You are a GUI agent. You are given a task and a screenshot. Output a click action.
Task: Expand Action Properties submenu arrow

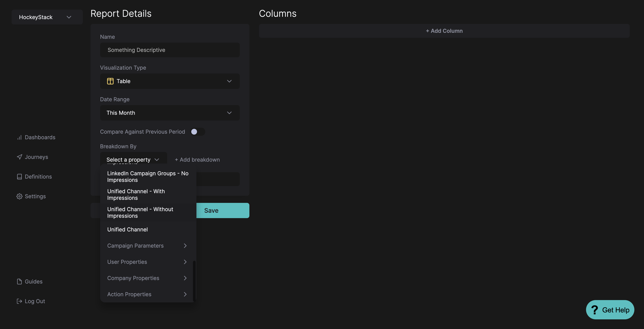pyautogui.click(x=185, y=294)
